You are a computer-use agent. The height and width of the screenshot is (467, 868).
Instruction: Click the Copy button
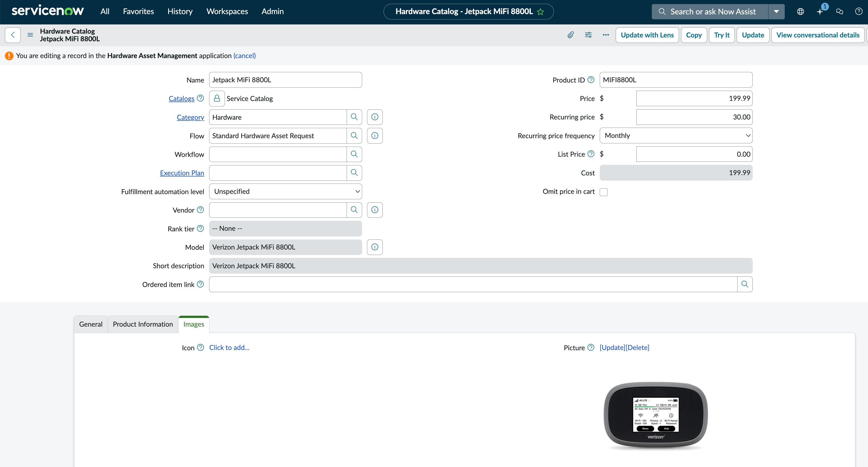click(694, 35)
